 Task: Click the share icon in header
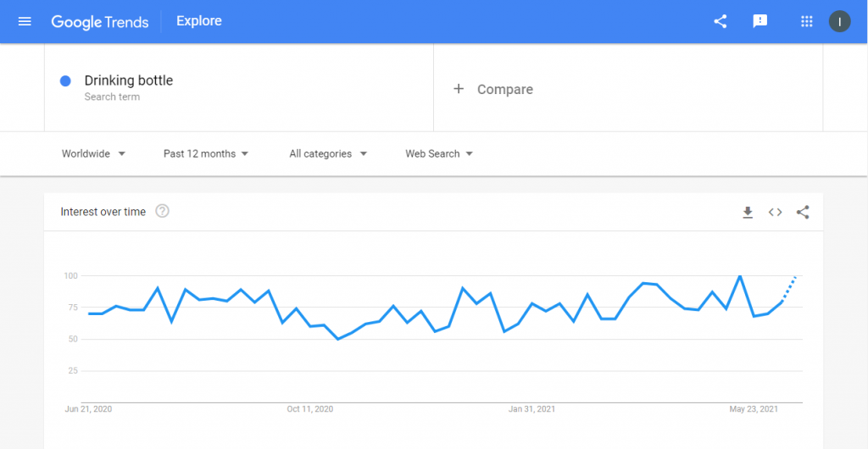tap(720, 21)
